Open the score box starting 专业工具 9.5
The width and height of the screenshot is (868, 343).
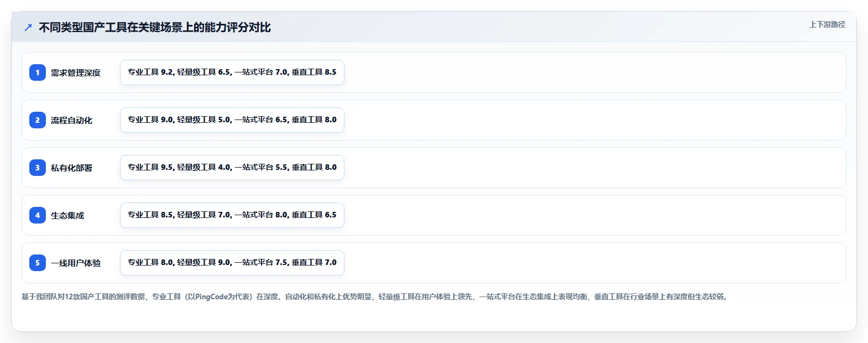pyautogui.click(x=232, y=168)
